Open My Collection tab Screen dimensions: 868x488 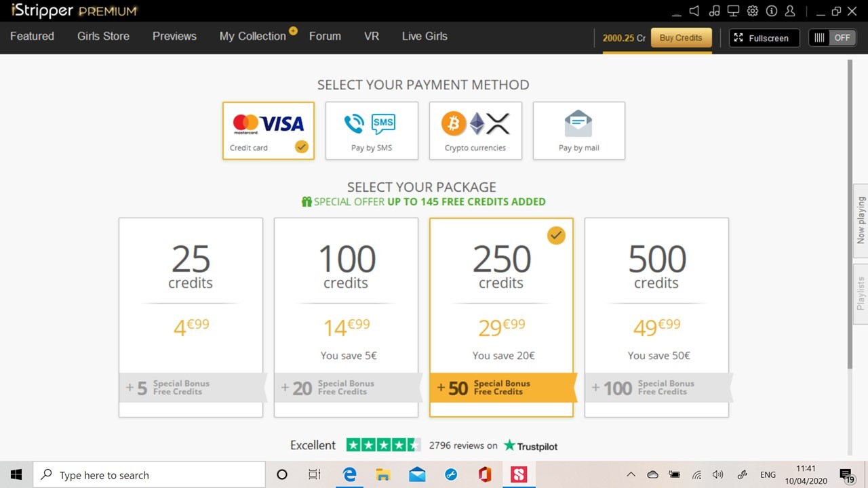pos(253,36)
